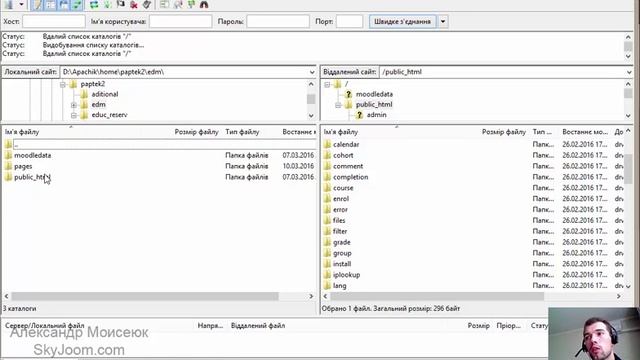Toggle the message log display
640x360 pixels.
pos(37,4)
